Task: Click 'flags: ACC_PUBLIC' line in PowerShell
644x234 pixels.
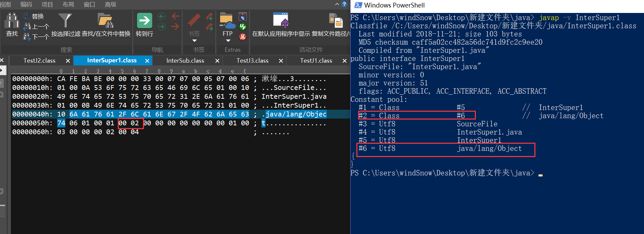Action: point(452,91)
